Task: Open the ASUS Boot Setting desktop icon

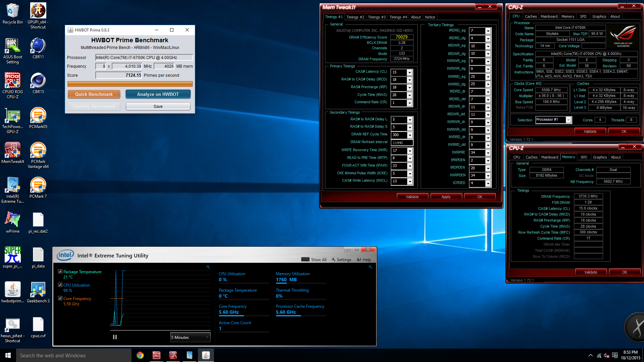Action: pyautogui.click(x=12, y=51)
